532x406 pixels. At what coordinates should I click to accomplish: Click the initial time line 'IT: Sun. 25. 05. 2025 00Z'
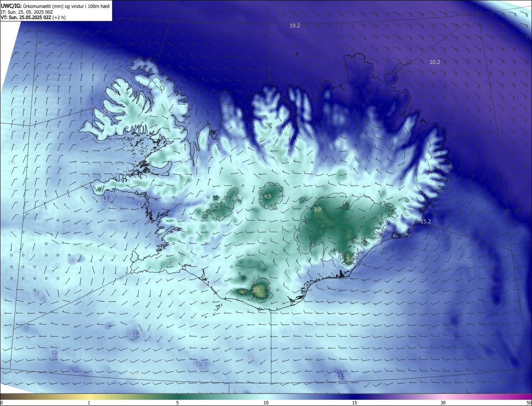pyautogui.click(x=27, y=12)
